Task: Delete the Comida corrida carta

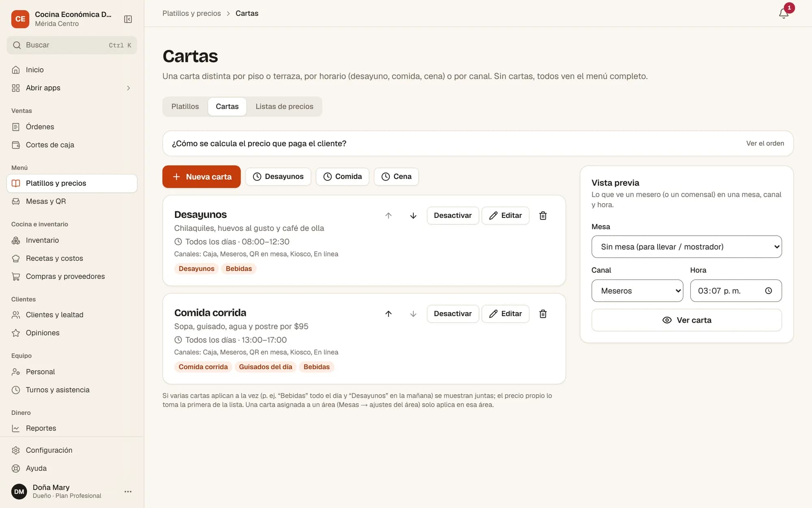Action: pos(543,314)
